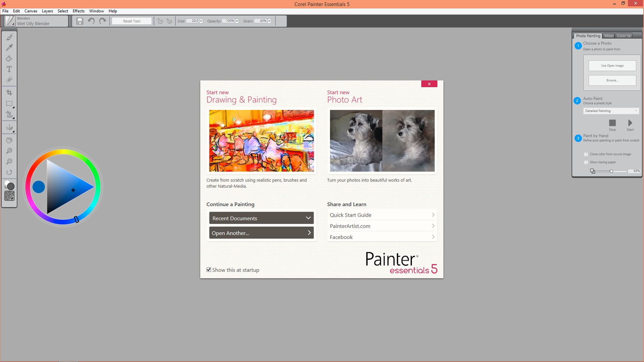Click the Start auto-paint icon
This screenshot has height=362, width=644.
click(x=630, y=123)
